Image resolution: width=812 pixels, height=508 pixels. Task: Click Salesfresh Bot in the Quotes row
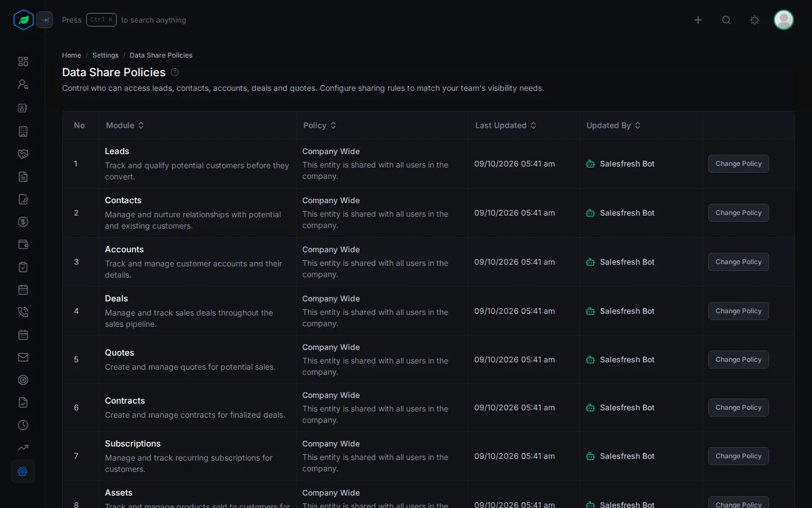tap(620, 360)
